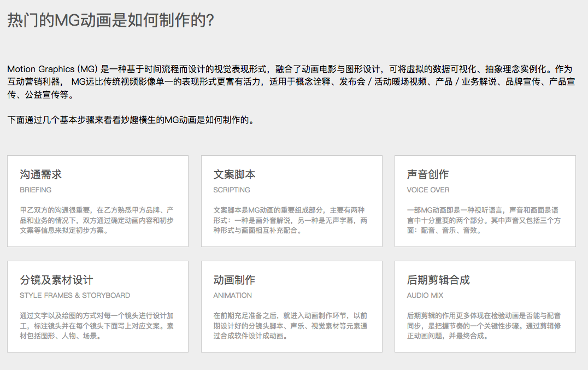Click the STYLE FRAMES & STORYBOARD subtitle
The image size is (588, 370).
point(75,295)
